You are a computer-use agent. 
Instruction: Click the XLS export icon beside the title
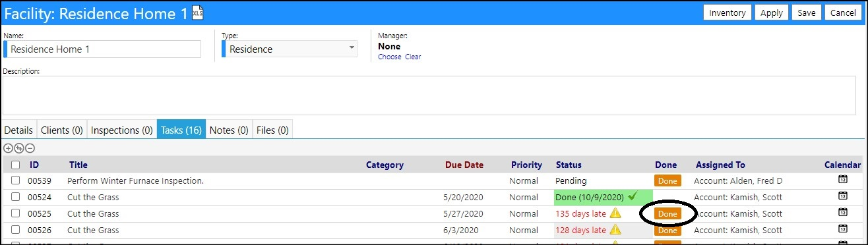coord(197,12)
